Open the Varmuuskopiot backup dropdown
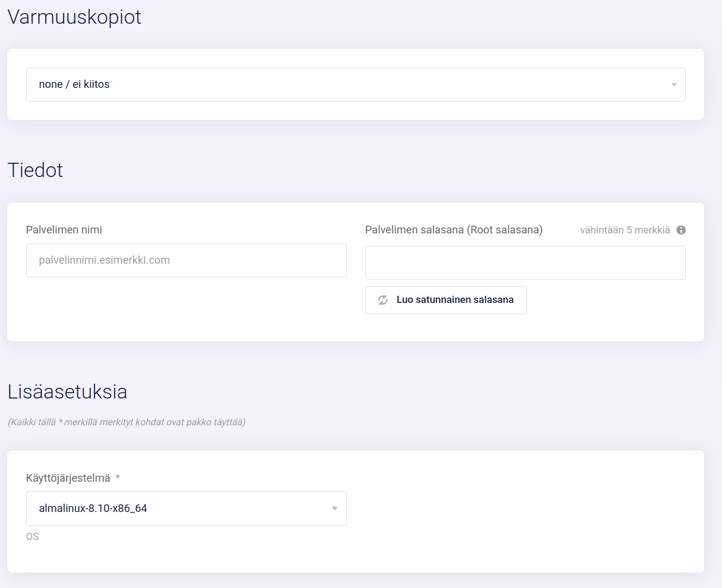Screen dimensions: 722x588 (355, 84)
